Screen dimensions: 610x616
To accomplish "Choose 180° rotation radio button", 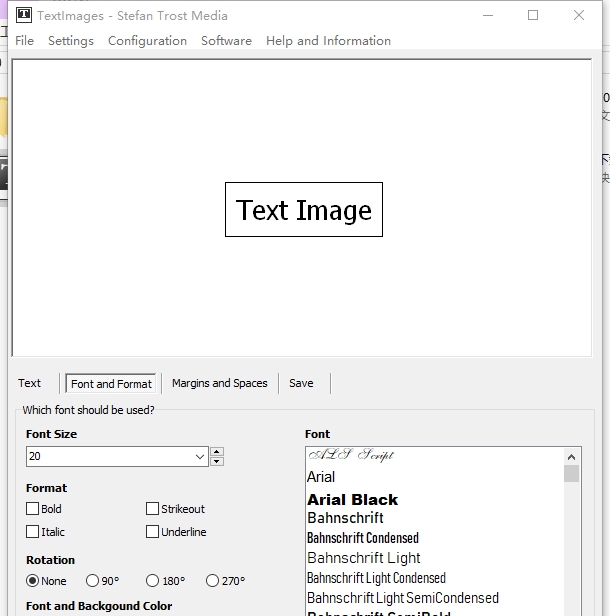I will tap(153, 581).
